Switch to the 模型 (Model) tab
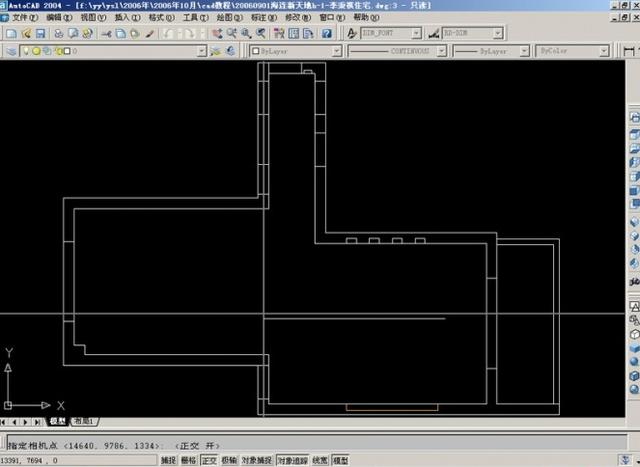The width and height of the screenshot is (640, 467). (58, 421)
